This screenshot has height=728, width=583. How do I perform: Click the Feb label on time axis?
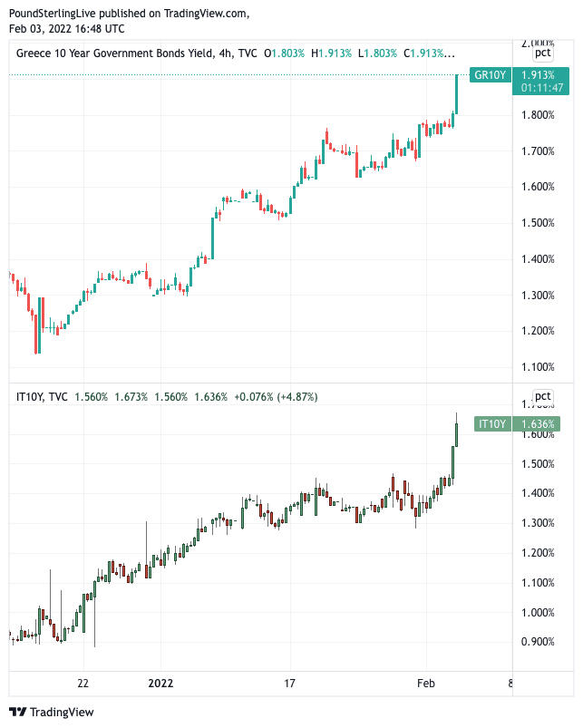click(x=426, y=683)
